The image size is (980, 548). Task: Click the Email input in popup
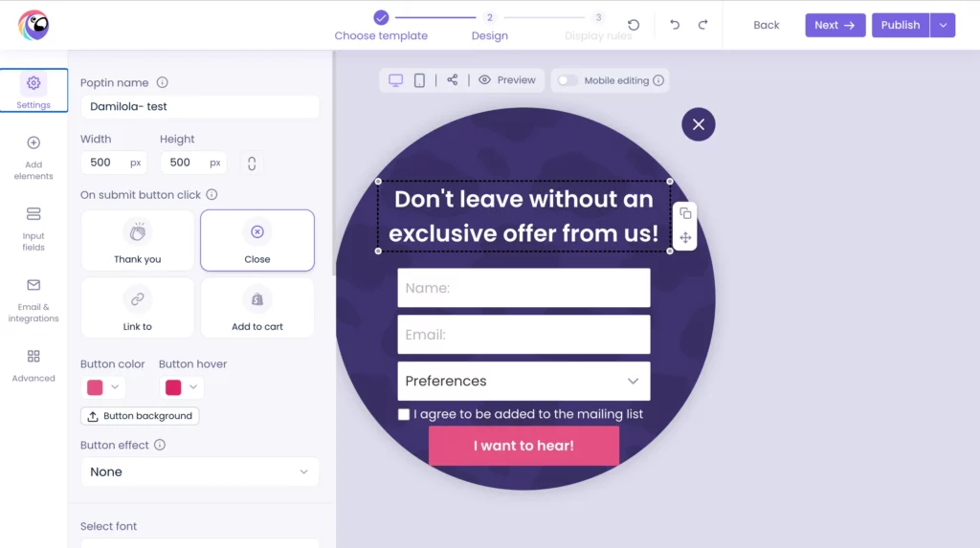[523, 335]
